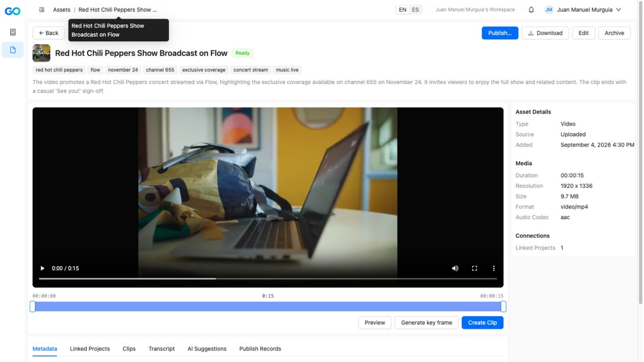The height and width of the screenshot is (362, 644).
Task: Click the 'november 24' tag
Action: [123, 70]
